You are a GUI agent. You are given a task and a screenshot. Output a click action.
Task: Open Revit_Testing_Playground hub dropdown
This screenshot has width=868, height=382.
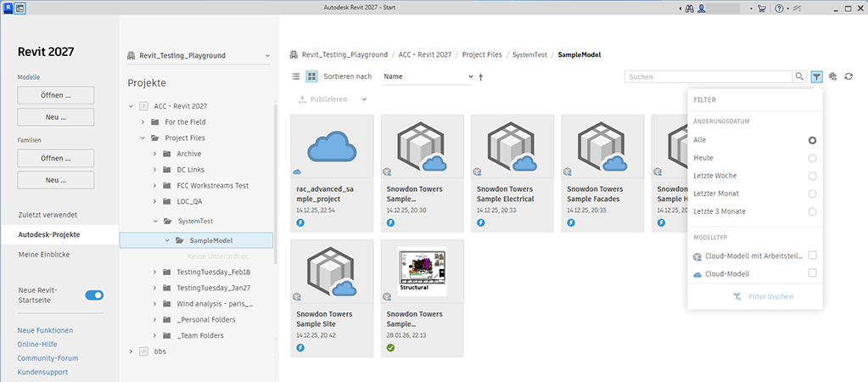coord(199,55)
